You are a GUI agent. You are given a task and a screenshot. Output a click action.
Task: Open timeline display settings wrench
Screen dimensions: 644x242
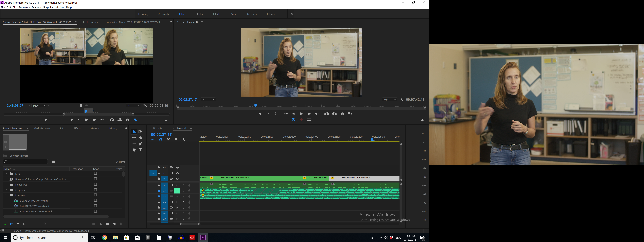pyautogui.click(x=183, y=139)
